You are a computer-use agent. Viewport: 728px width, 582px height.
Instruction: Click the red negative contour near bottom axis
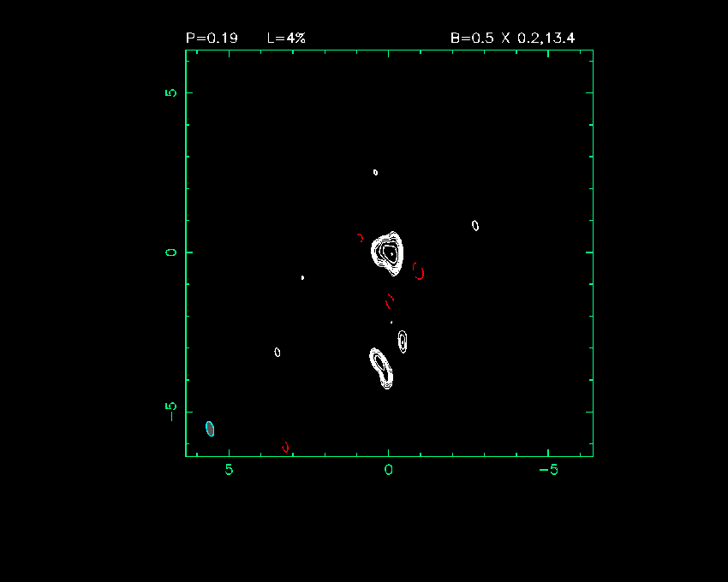(x=285, y=447)
